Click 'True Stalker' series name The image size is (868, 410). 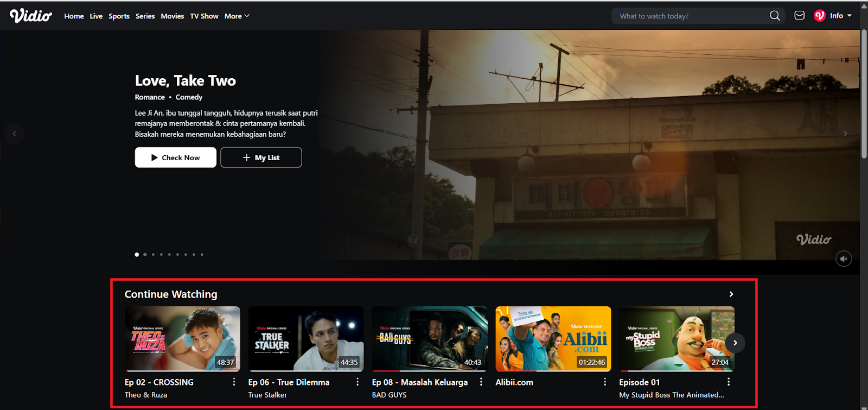click(x=267, y=395)
